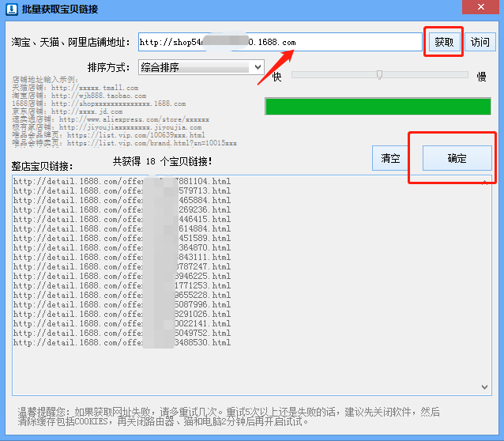Click the window title 批量获取宝贝链接
Viewport: 504px width, 441px height.
(60, 9)
